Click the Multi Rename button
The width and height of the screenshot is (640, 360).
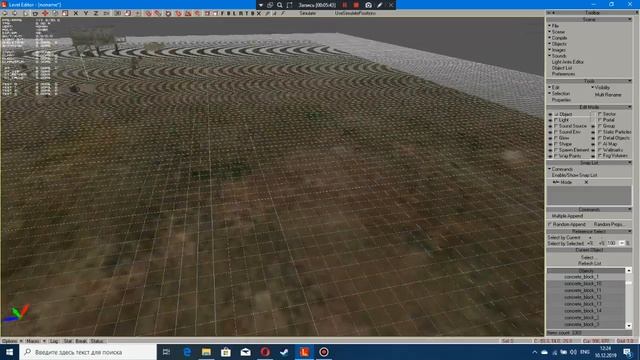click(608, 95)
